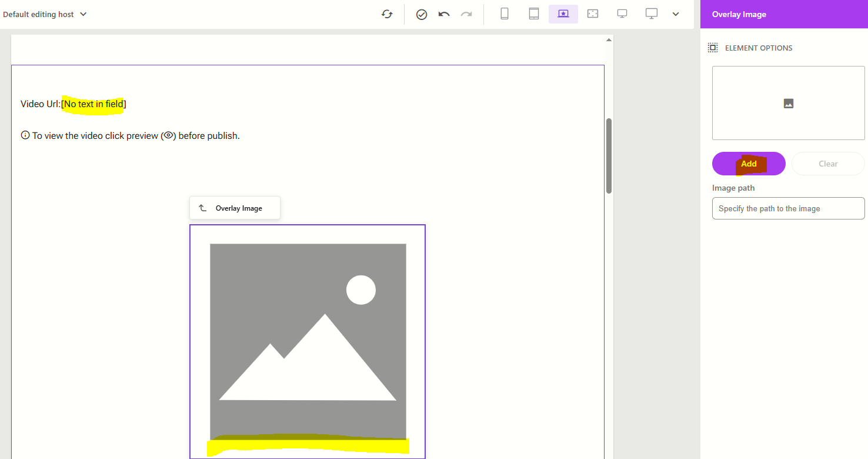Click the image placeholder icon in Element Options
This screenshot has width=868, height=459.
click(788, 103)
